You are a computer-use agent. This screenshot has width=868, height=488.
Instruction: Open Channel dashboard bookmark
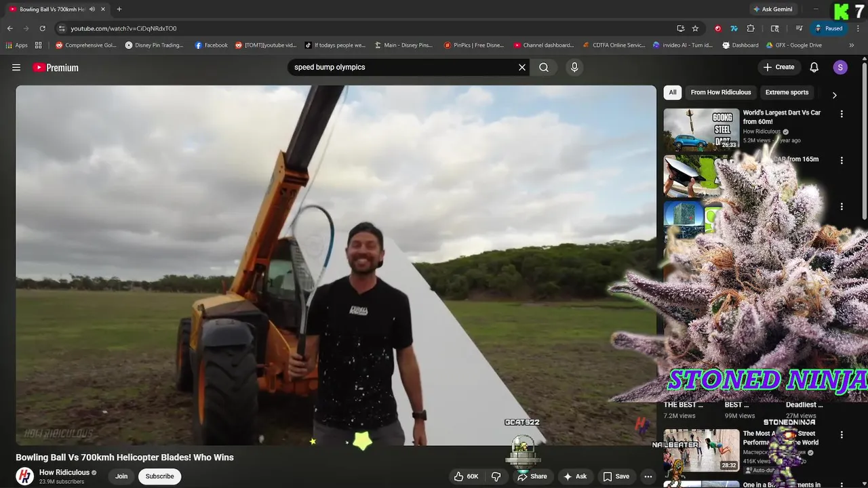coord(544,45)
